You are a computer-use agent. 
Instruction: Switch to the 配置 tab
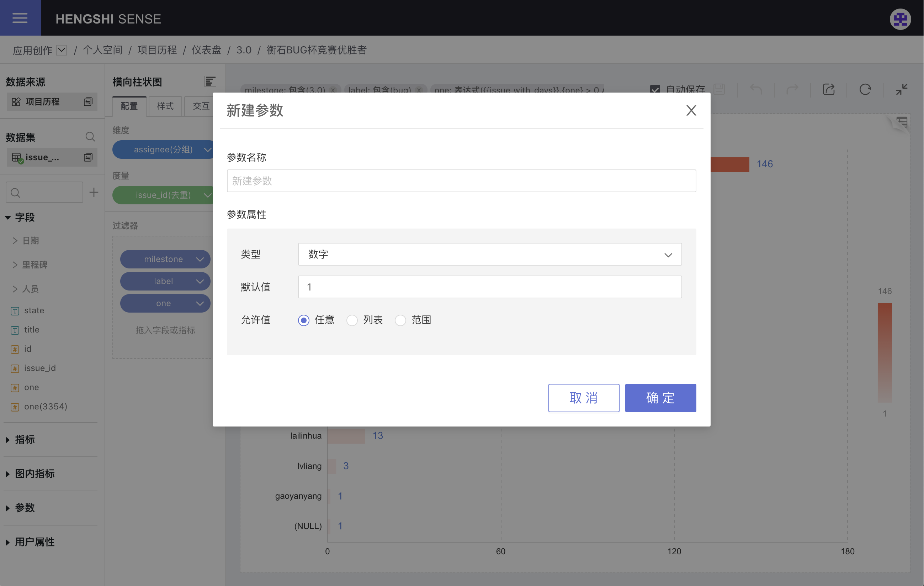click(129, 106)
